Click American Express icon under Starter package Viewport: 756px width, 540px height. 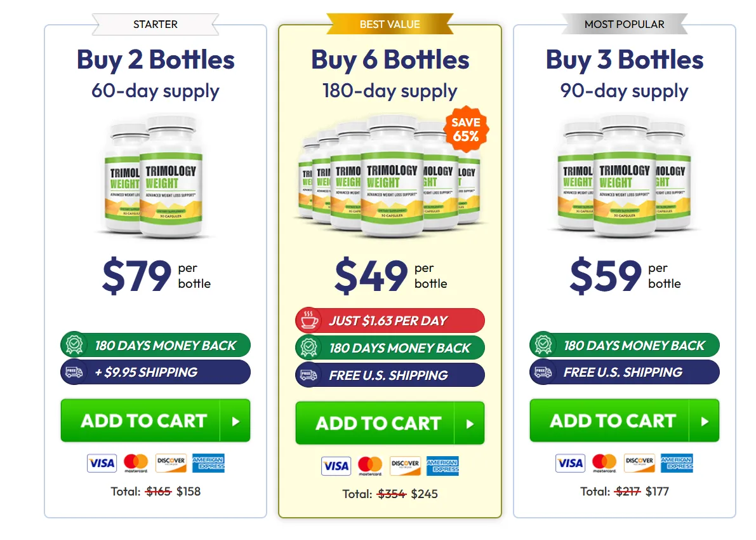[208, 463]
